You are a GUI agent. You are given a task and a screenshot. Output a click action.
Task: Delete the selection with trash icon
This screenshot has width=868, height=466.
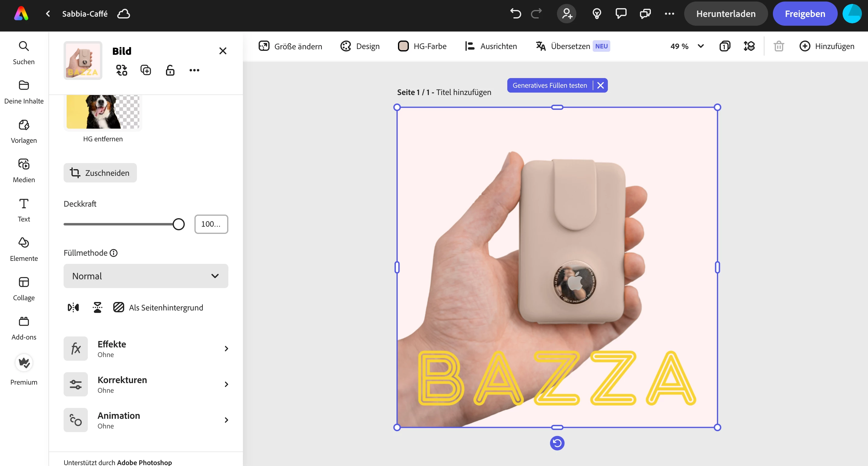[x=779, y=46]
